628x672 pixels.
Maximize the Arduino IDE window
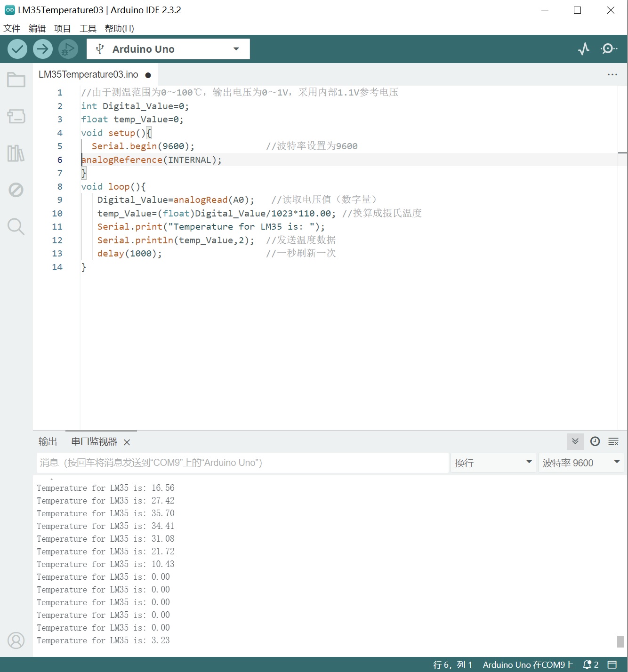[578, 10]
